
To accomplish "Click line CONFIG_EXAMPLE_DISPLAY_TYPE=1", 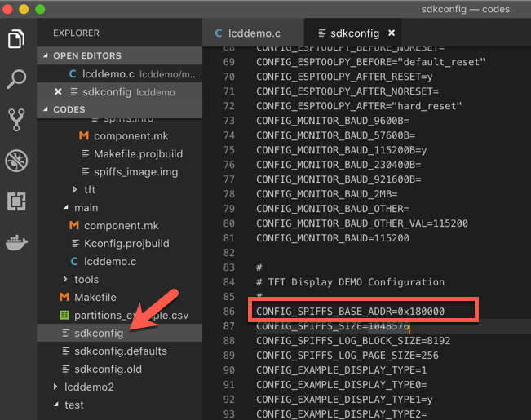I will tap(341, 370).
